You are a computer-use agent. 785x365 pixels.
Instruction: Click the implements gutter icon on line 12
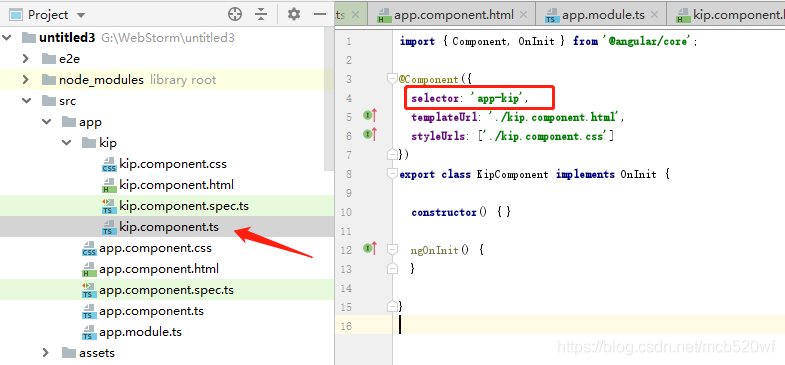point(370,248)
